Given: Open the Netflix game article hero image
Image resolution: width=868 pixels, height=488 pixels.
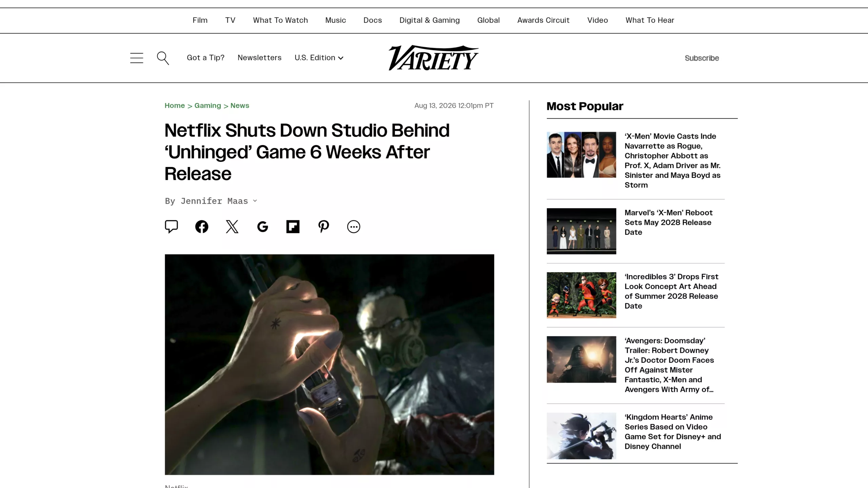Looking at the screenshot, I should tap(330, 364).
